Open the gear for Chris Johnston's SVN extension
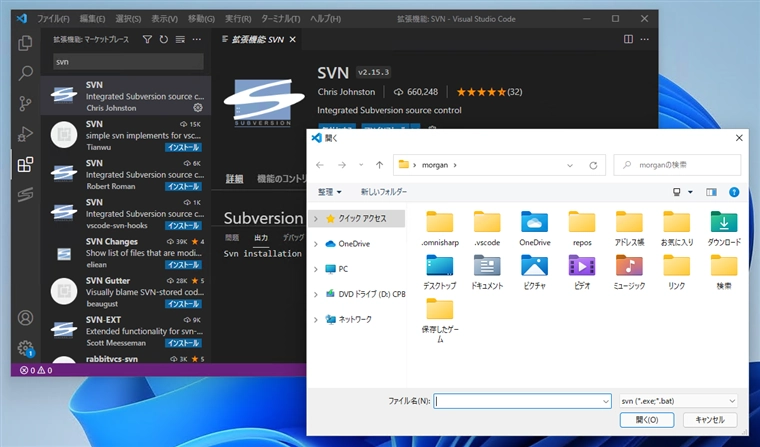 198,108
